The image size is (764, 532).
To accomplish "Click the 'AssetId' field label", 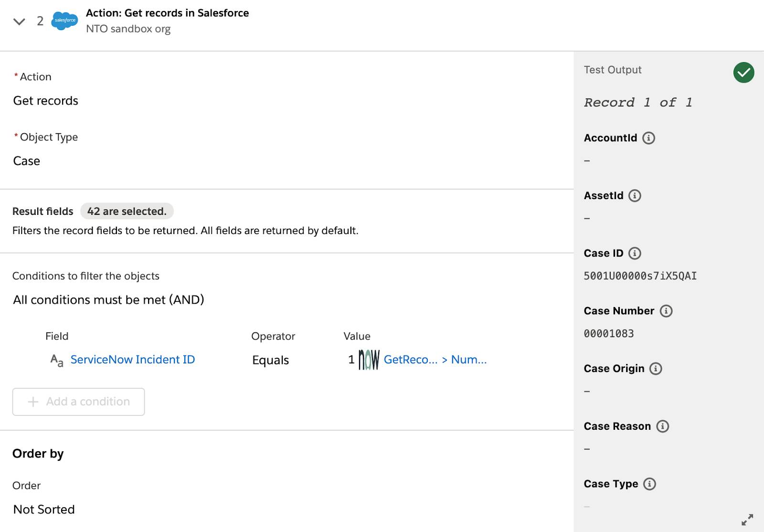I will point(604,196).
